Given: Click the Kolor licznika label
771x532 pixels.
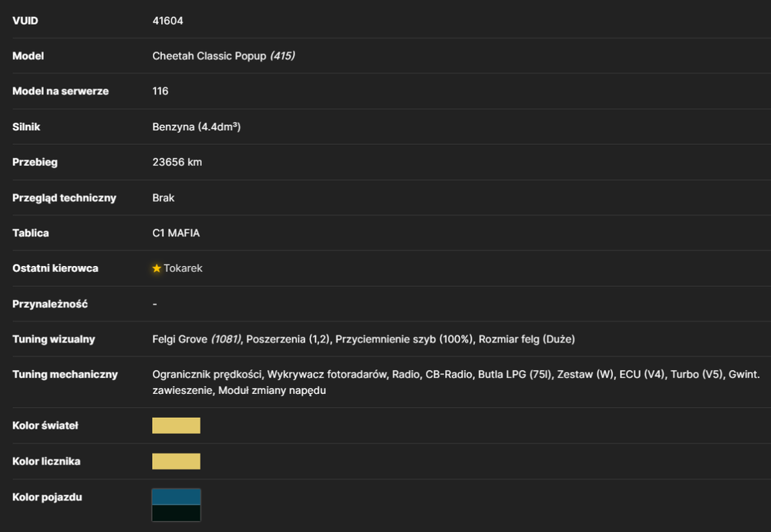Looking at the screenshot, I should click(x=46, y=461).
